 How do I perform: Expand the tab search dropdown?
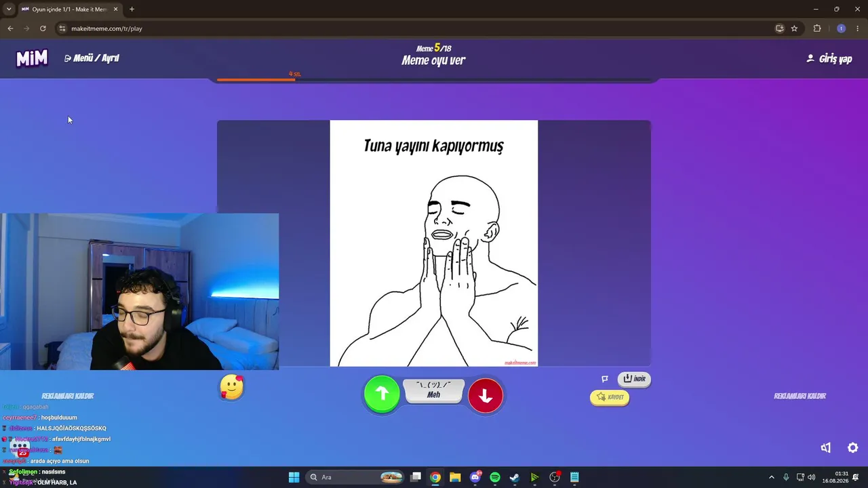[9, 9]
